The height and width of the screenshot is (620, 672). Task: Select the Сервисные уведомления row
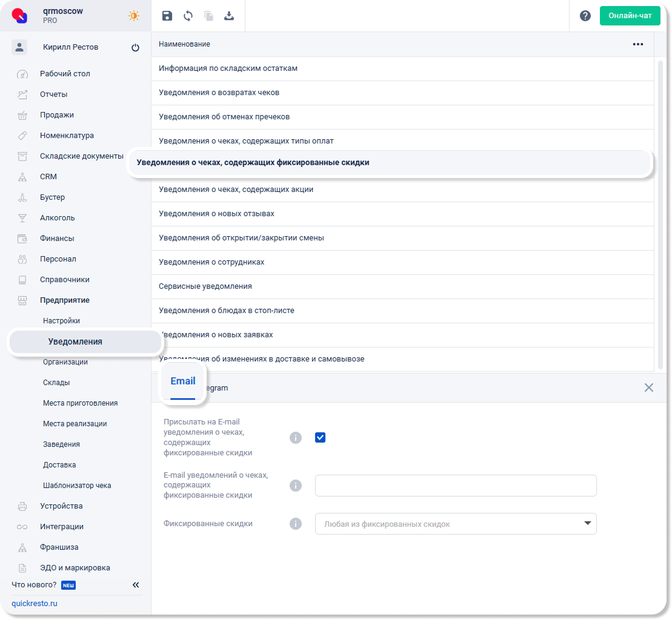(205, 286)
